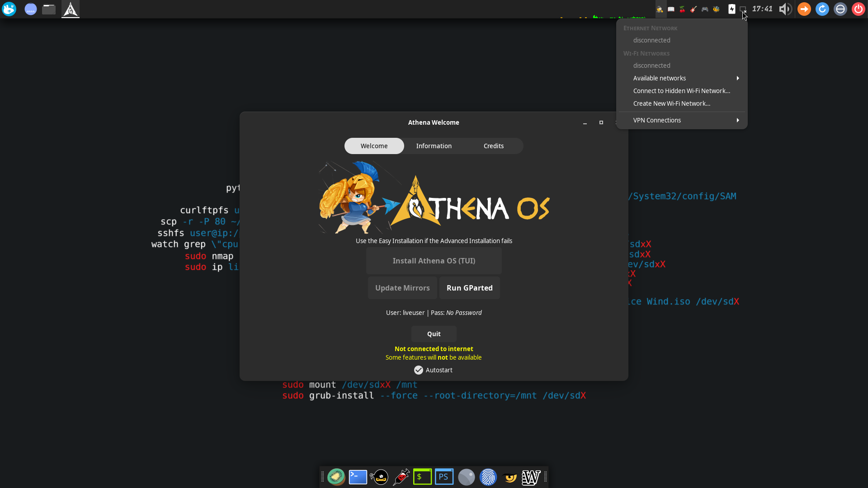Switch to the Welcome tab
The image size is (868, 488).
coord(374,146)
